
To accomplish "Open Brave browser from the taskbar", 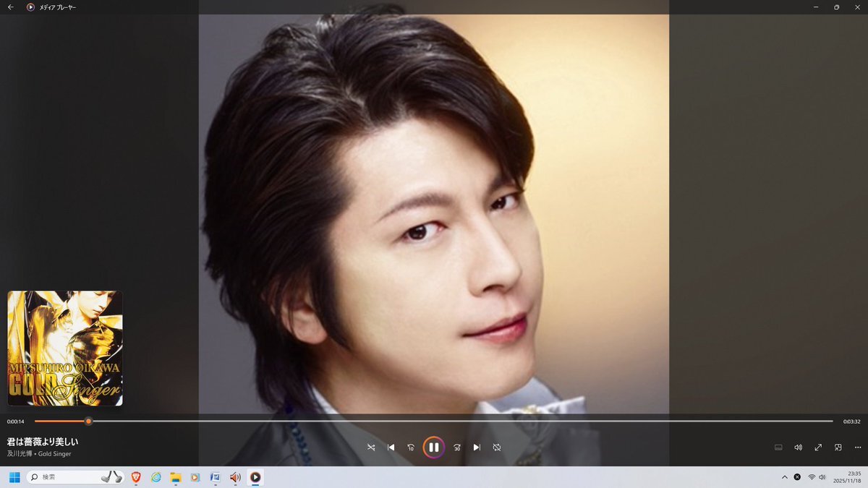I will click(136, 477).
